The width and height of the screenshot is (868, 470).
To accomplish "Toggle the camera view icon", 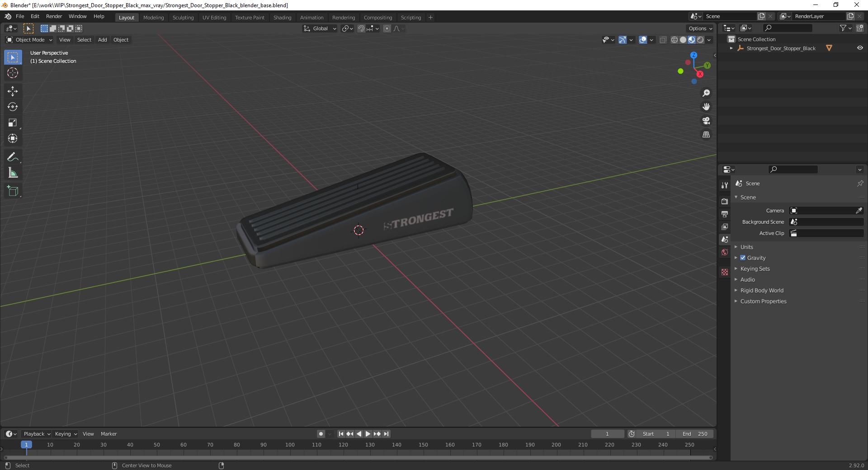I will tap(706, 121).
